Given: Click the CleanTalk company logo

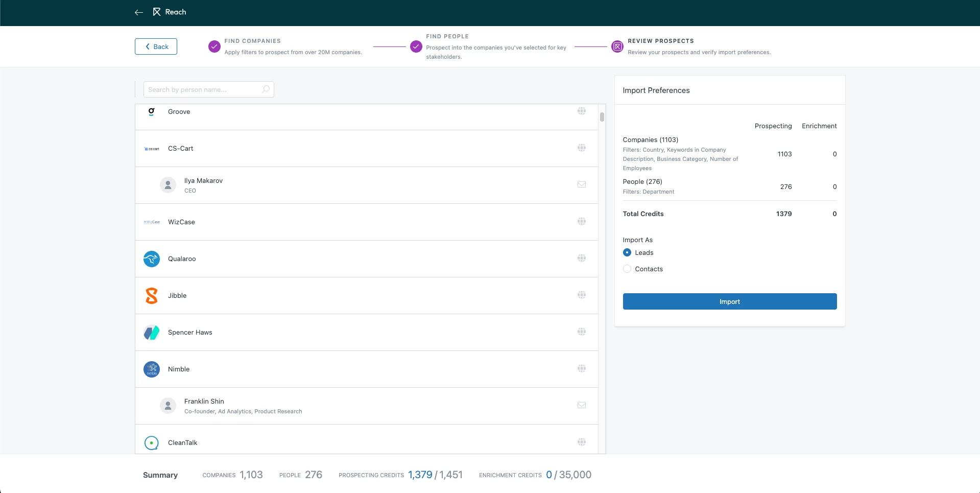Looking at the screenshot, I should coord(152,442).
